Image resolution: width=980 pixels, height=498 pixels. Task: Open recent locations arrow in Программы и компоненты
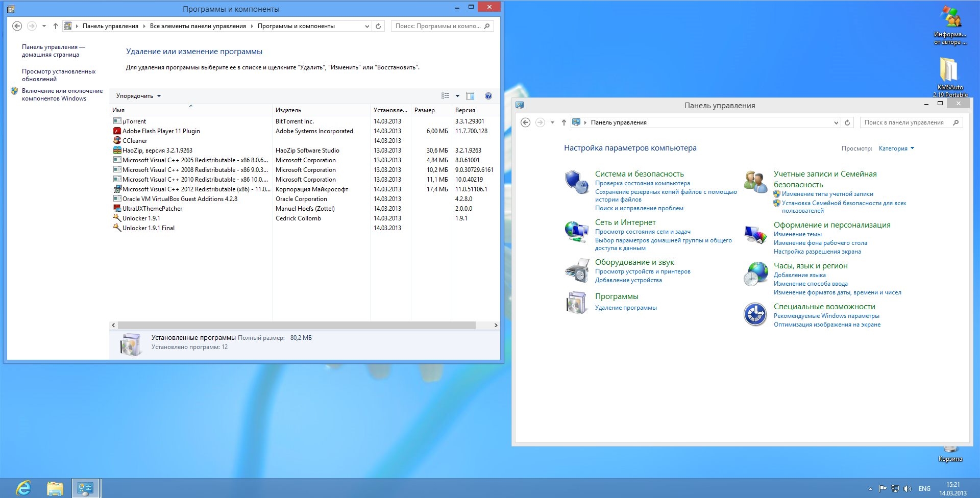[44, 26]
